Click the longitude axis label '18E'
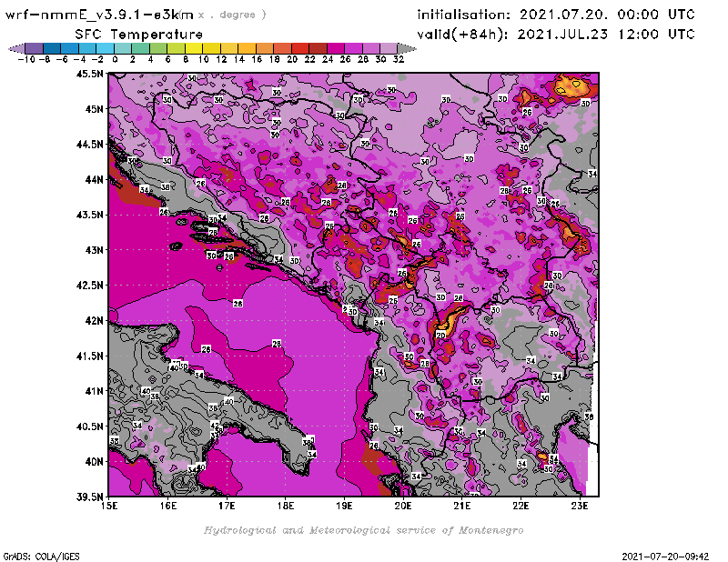Screen dimensions: 728x562 (286, 506)
